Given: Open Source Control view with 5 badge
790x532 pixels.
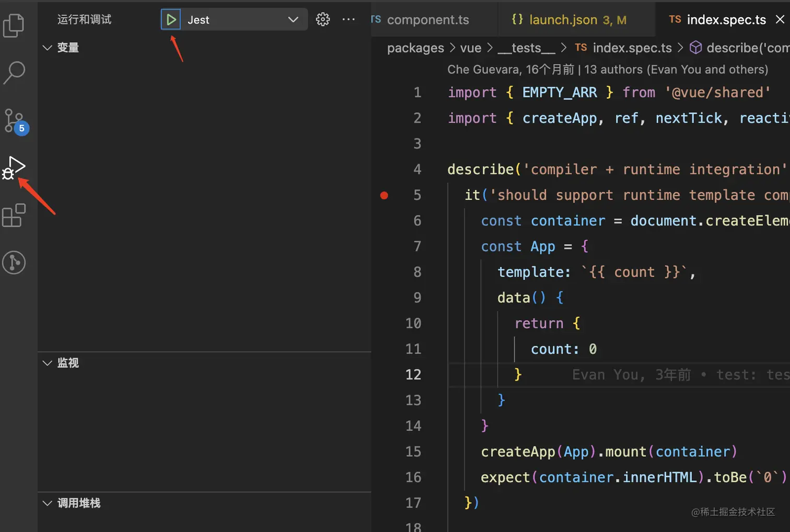Looking at the screenshot, I should pyautogui.click(x=16, y=121).
